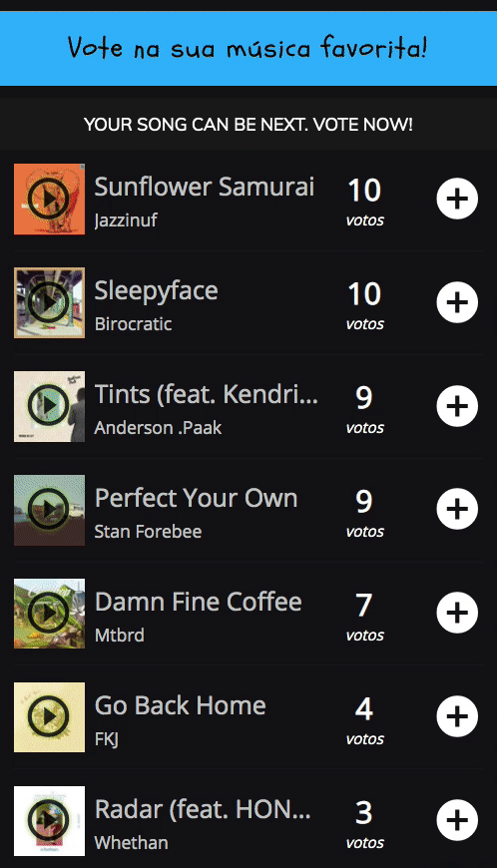Play Tints album cover preview
Viewport: 497px width, 868px height.
(49, 406)
